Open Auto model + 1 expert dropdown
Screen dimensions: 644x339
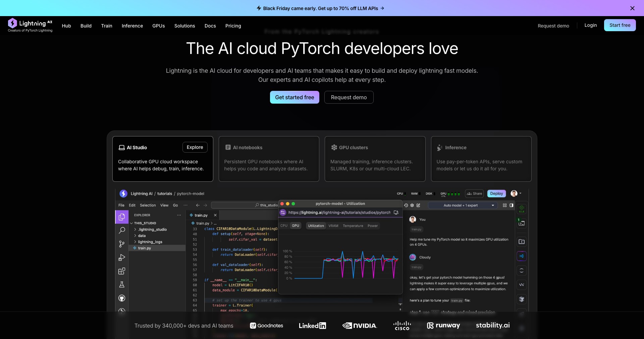[464, 205]
